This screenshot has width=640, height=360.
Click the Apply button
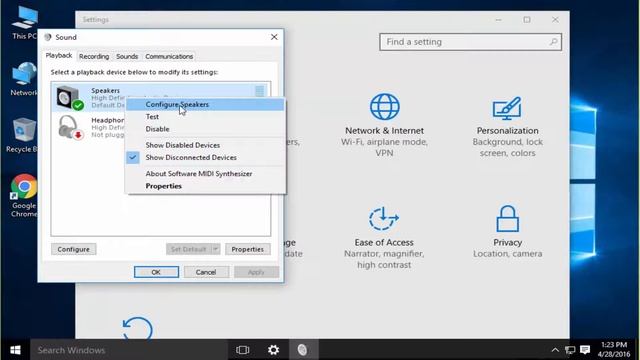point(256,272)
